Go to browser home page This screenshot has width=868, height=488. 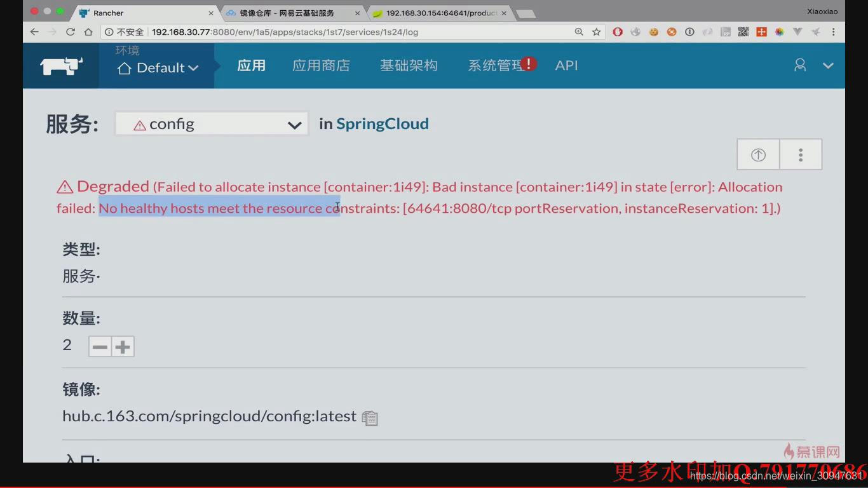88,32
